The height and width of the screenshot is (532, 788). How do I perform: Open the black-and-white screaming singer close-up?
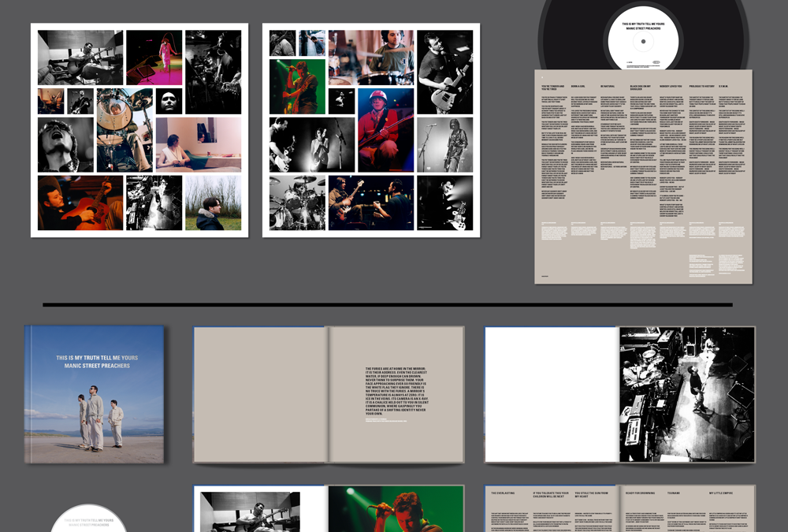pyautogui.click(x=66, y=145)
